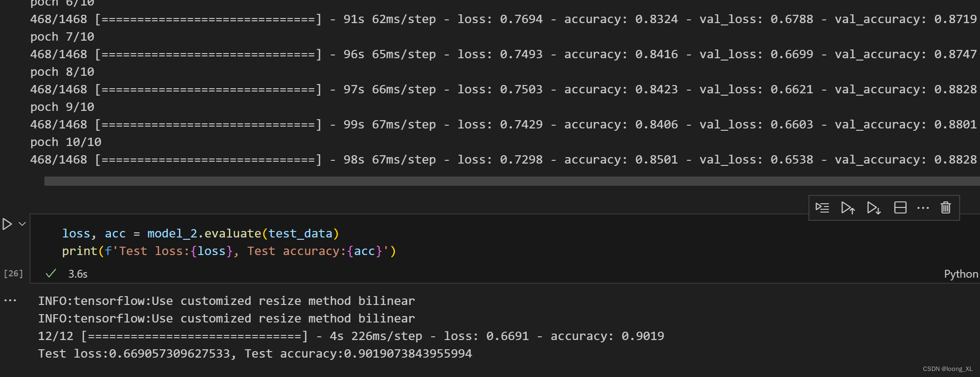Click horizontal scrollbar under training output
Screen dimensions: 980x377
[x=512, y=181]
